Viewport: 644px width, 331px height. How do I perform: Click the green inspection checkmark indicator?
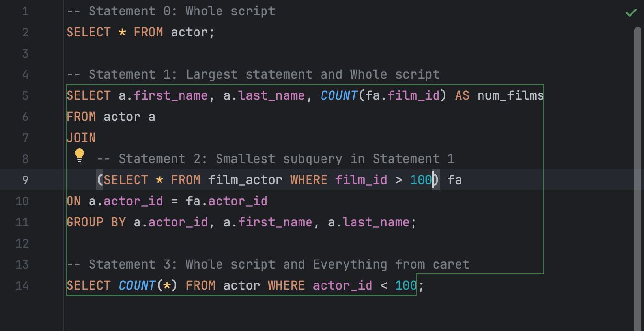point(632,12)
